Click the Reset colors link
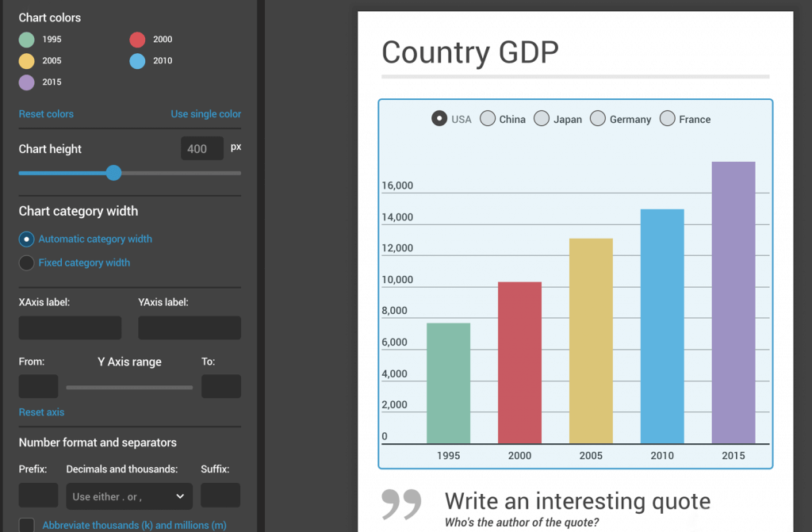812x532 pixels. pos(45,113)
